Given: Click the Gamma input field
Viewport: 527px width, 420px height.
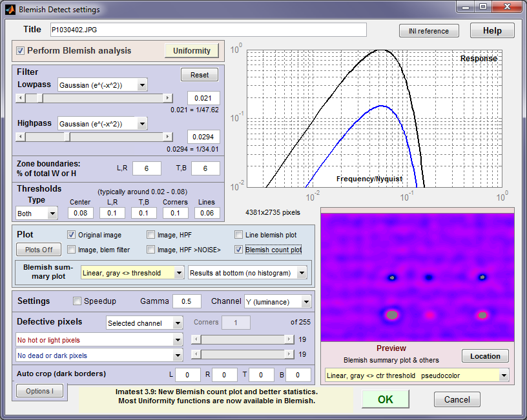Looking at the screenshot, I should coord(187,301).
